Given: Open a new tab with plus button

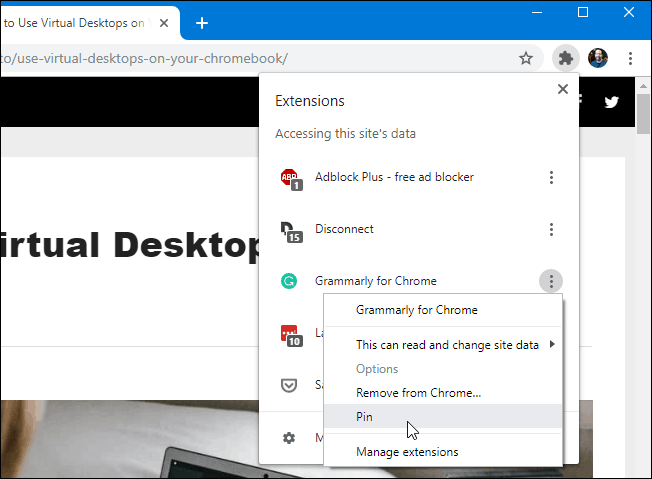Looking at the screenshot, I should point(202,23).
